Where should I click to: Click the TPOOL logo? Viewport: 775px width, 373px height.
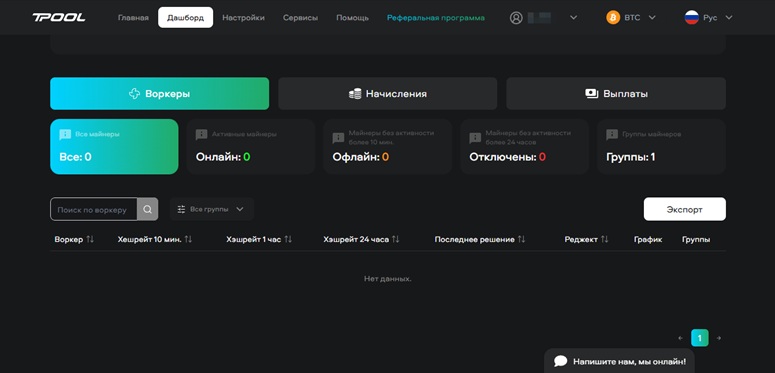point(59,17)
